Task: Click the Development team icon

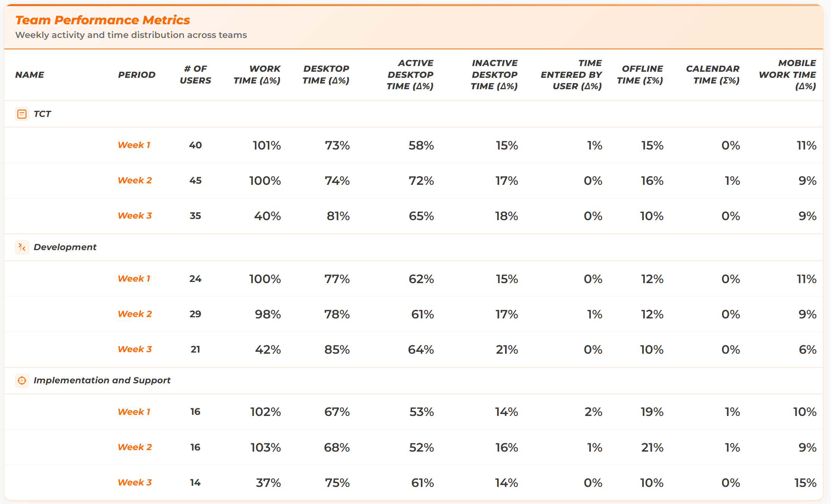Action: (x=22, y=247)
